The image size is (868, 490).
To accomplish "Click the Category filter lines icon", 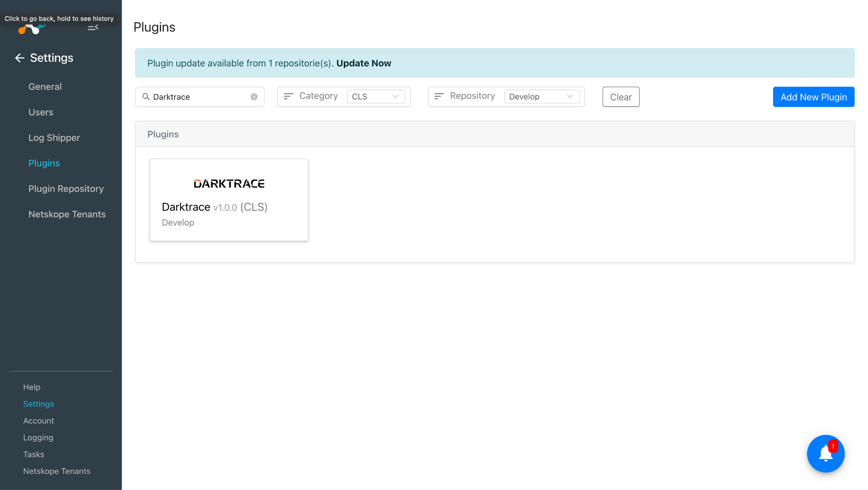I will coord(288,97).
